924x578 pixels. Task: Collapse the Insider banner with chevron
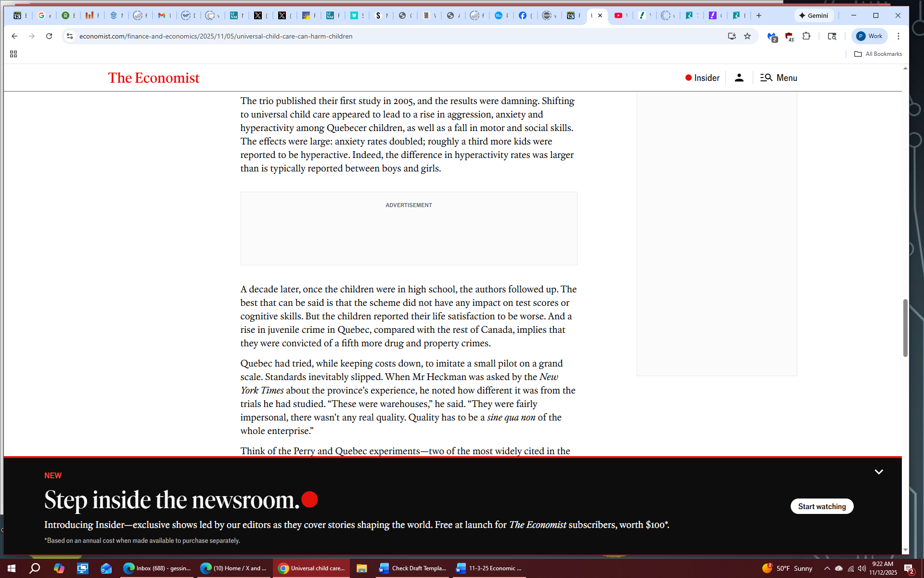coord(879,472)
